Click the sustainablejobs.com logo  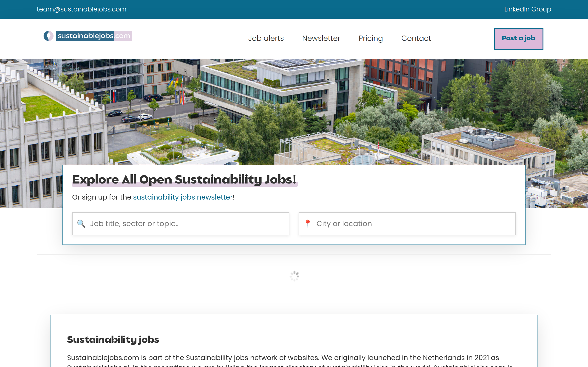click(88, 36)
